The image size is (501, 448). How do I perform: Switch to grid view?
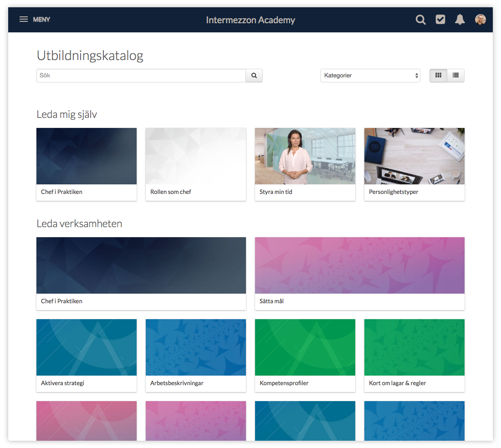click(438, 76)
